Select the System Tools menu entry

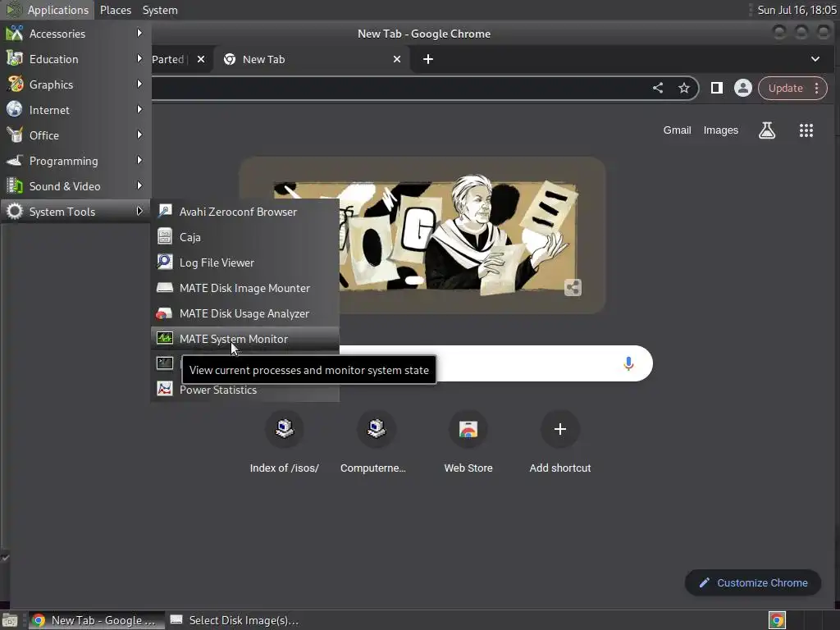tap(75, 212)
